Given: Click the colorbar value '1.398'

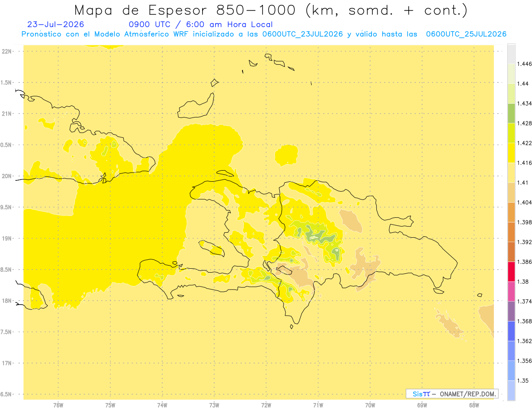Looking at the screenshot, I should click(524, 222).
